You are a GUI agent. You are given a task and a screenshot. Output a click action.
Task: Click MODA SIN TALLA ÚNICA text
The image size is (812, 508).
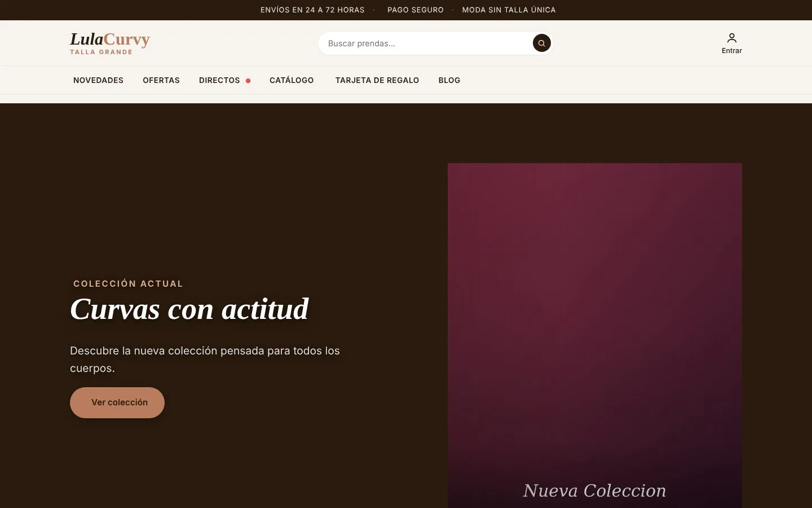[509, 10]
